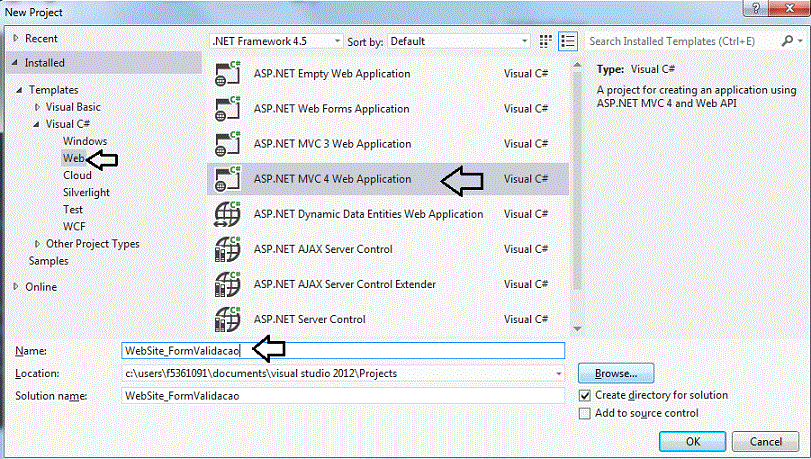Collapse the Installed section

pyautogui.click(x=15, y=63)
